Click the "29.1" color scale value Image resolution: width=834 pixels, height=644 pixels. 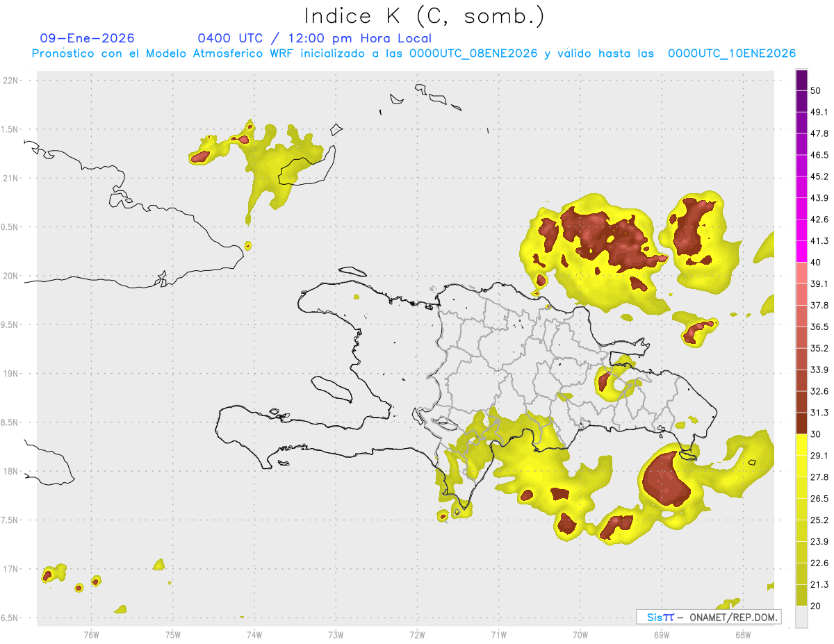coord(819,456)
